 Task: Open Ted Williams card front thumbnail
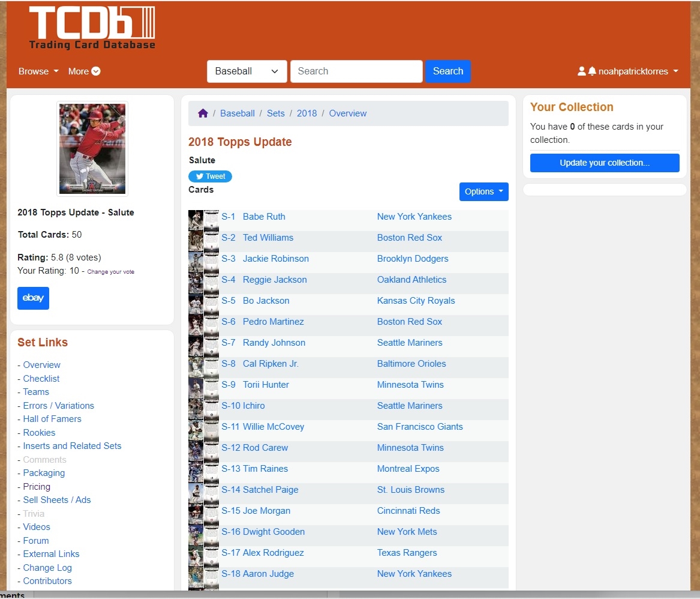point(196,241)
